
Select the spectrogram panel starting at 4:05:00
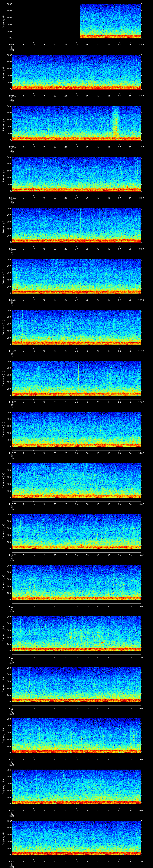coord(77,72)
